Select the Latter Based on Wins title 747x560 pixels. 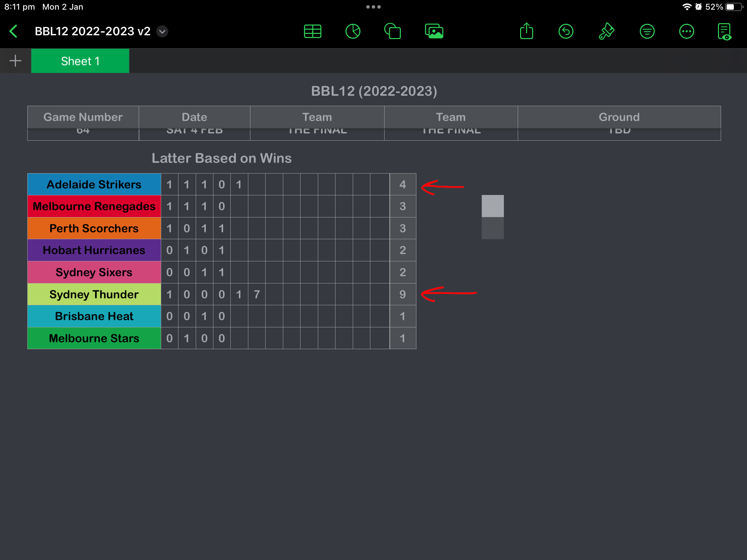click(222, 158)
